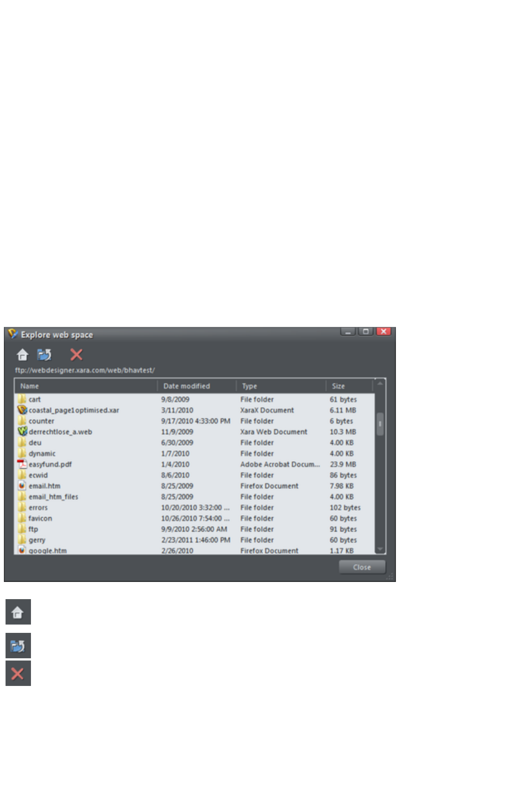This screenshot has height=806, width=532.
Task: Click the scrollbar up arrow
Action: tap(380, 384)
